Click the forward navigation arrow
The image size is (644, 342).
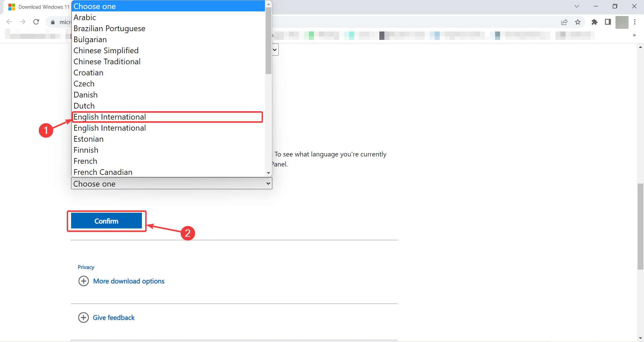tap(22, 22)
